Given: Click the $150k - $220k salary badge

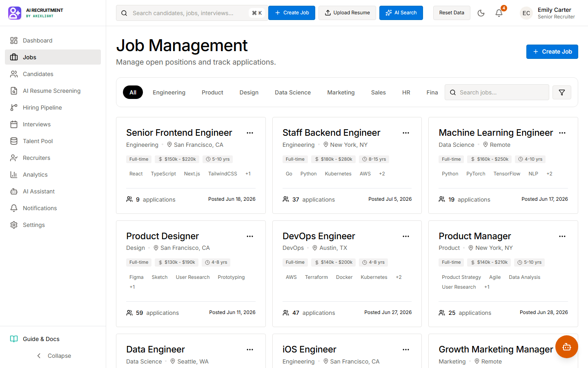Looking at the screenshot, I should pos(177,159).
